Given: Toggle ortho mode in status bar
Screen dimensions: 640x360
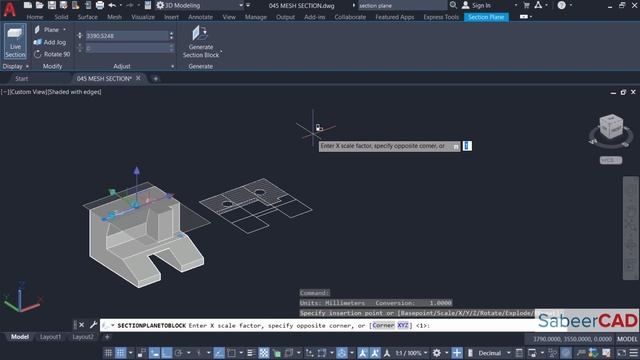Looking at the screenshot, I should point(167,353).
